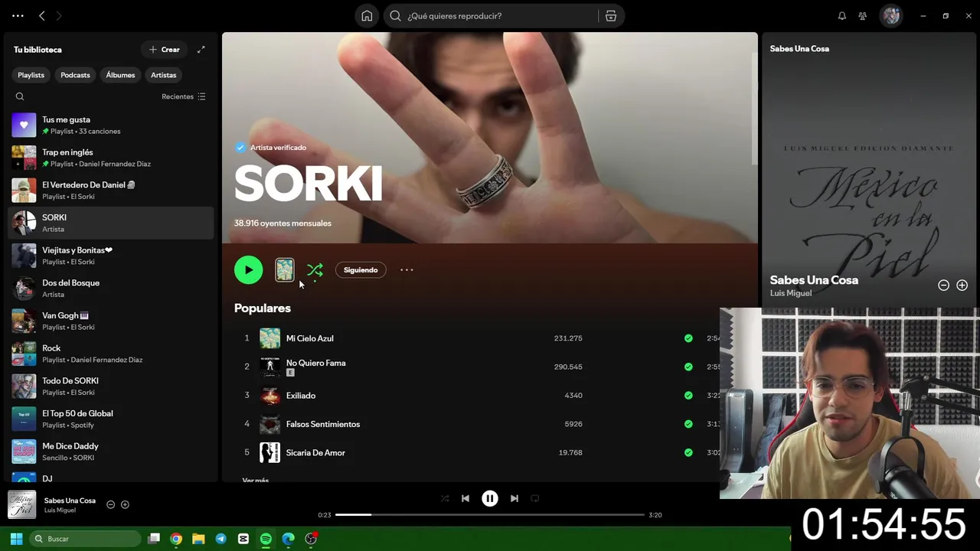The height and width of the screenshot is (551, 980).
Task: Open the Recientes sort dropdown
Action: pos(184,96)
